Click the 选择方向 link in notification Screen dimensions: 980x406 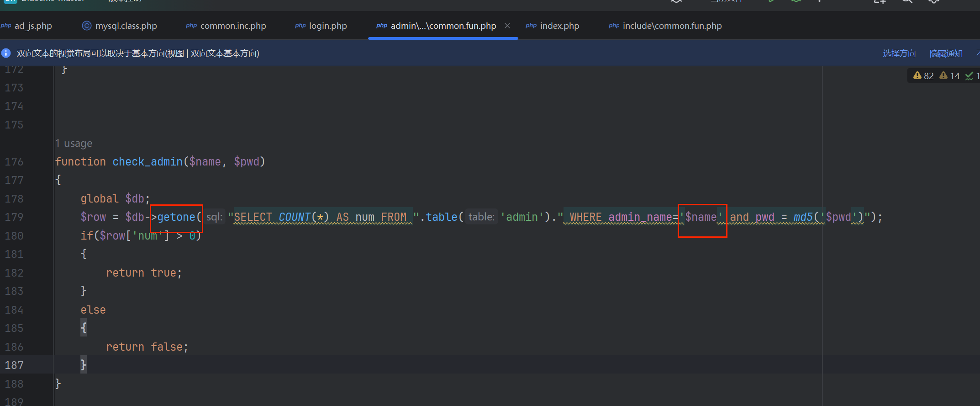899,53
